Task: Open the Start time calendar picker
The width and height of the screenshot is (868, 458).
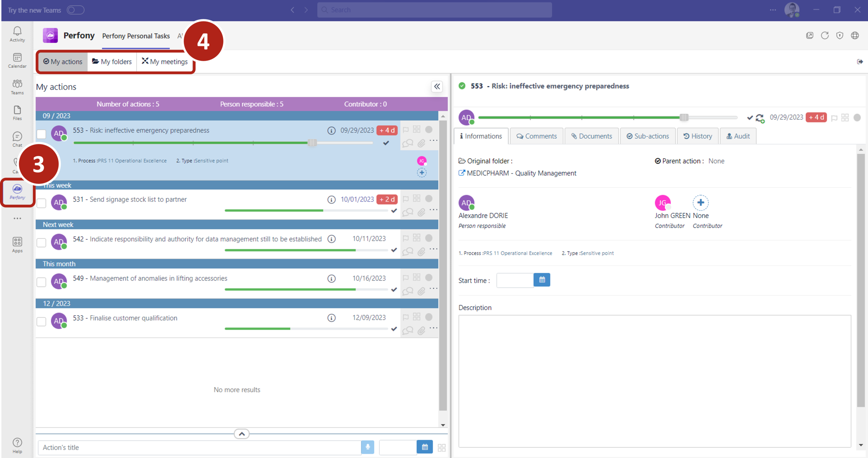Action: click(x=542, y=280)
